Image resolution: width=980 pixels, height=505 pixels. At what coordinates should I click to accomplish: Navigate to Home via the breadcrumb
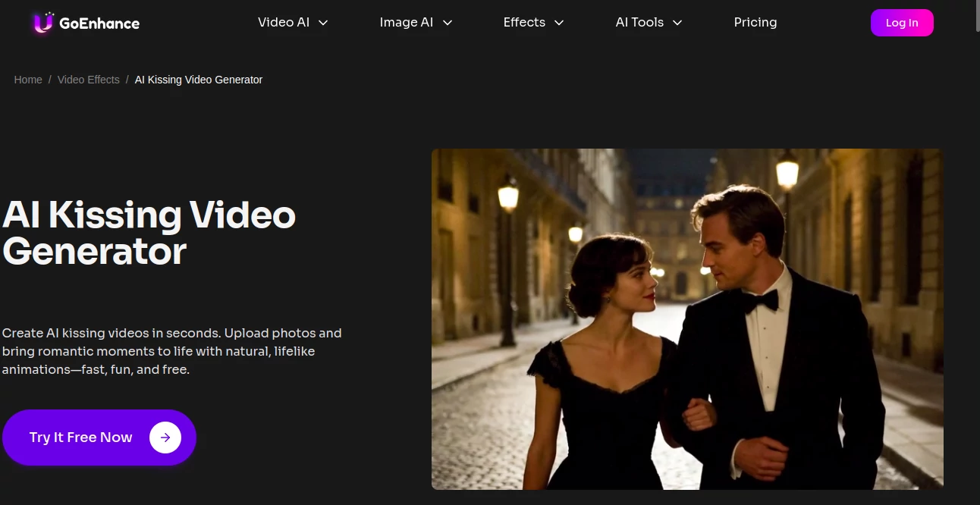pyautogui.click(x=28, y=80)
